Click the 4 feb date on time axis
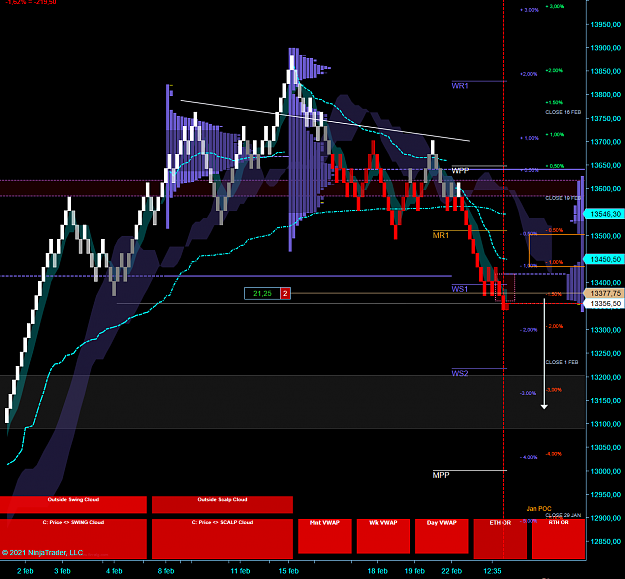Screen dimensions: 625x579 click(x=114, y=571)
